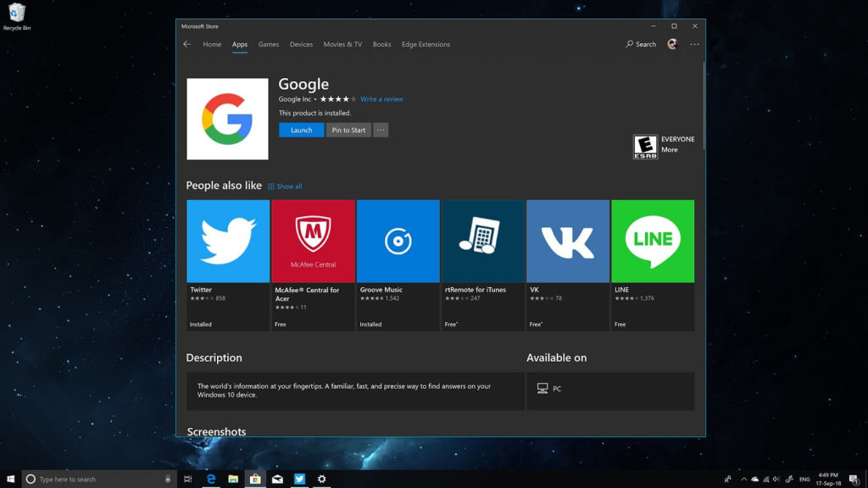868x488 pixels.
Task: Switch to the Games tab
Action: pyautogui.click(x=268, y=44)
